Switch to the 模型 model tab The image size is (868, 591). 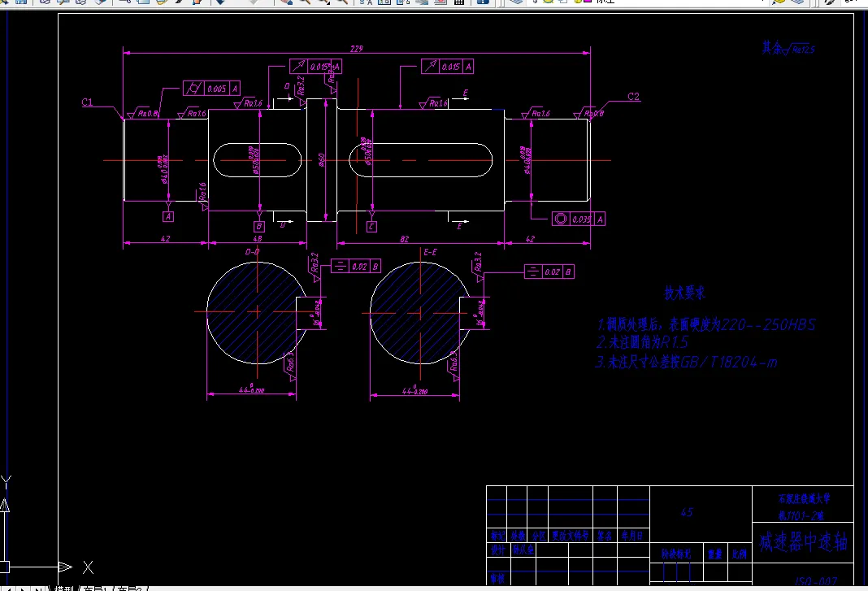coord(63,589)
